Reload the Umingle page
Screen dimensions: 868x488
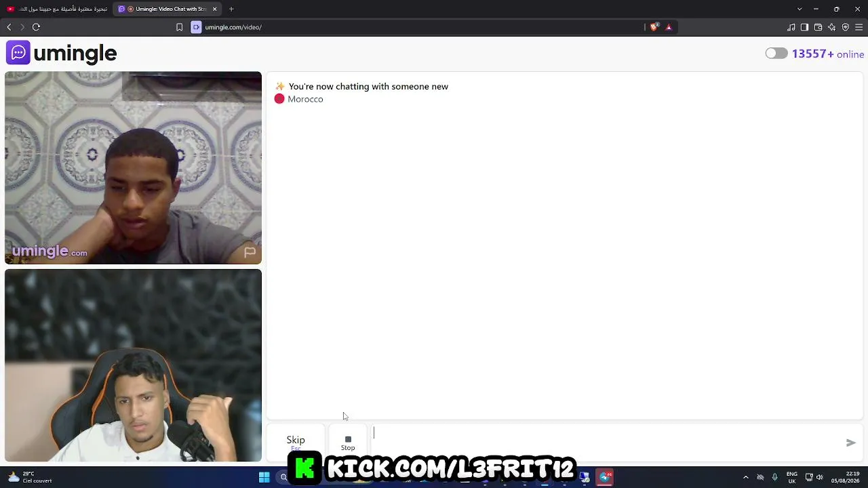[x=36, y=27]
